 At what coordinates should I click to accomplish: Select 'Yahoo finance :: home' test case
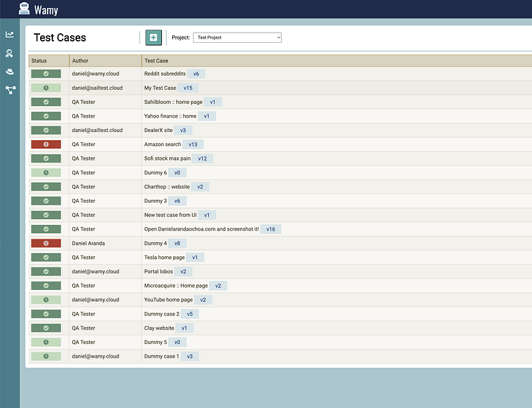click(x=170, y=116)
